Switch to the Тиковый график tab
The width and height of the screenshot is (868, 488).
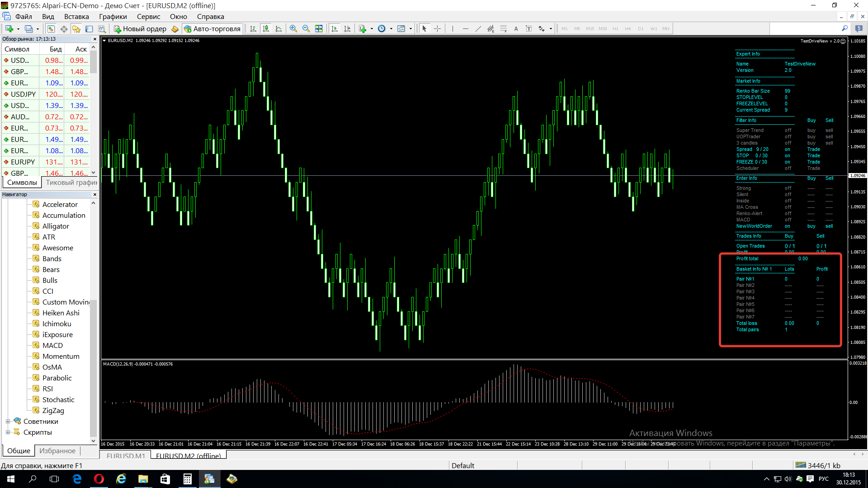click(71, 183)
